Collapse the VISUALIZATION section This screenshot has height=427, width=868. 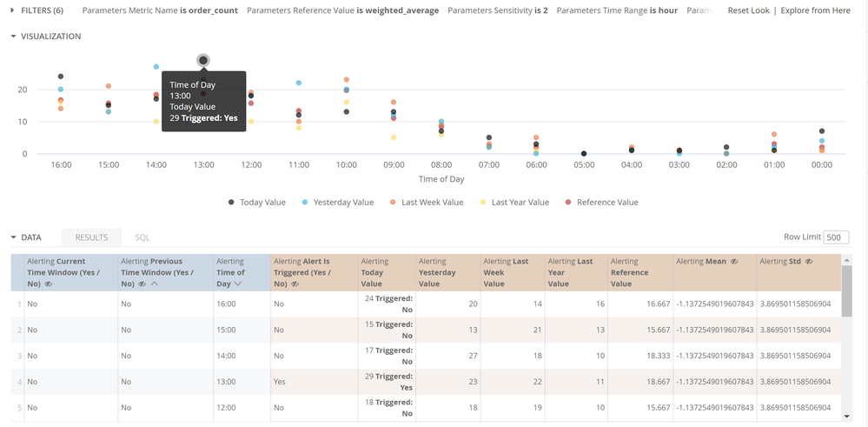(x=46, y=36)
